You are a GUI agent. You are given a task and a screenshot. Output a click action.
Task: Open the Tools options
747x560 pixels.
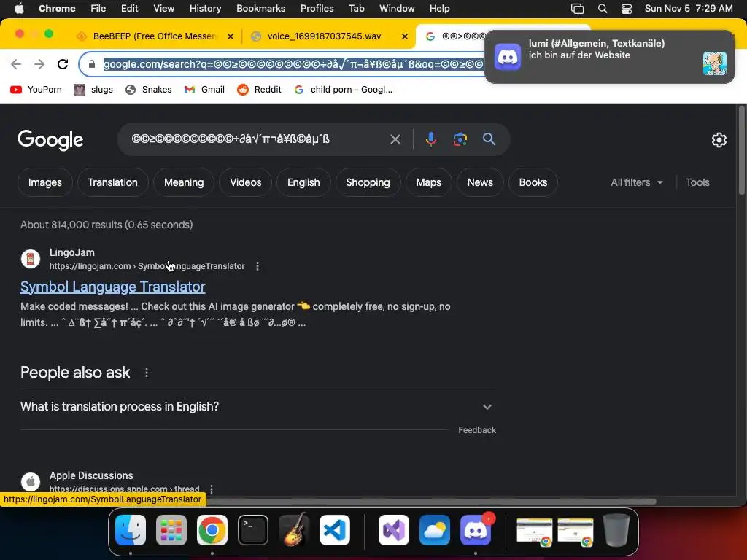pyautogui.click(x=697, y=182)
